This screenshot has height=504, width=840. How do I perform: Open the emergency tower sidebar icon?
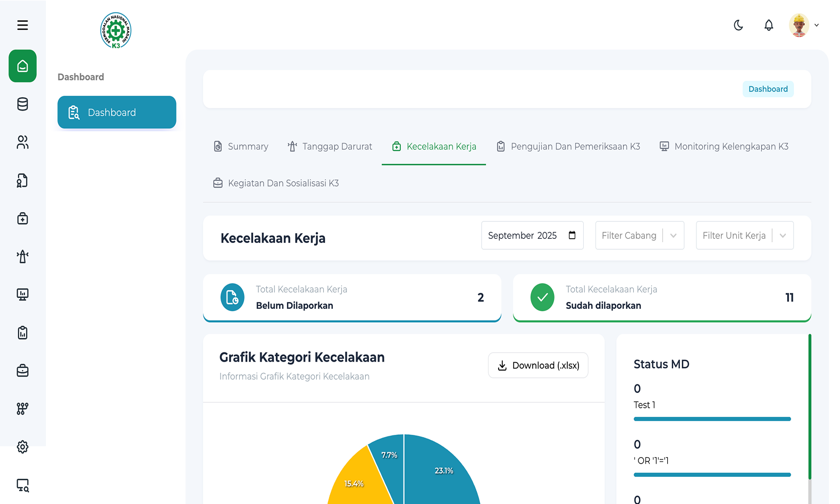click(22, 257)
